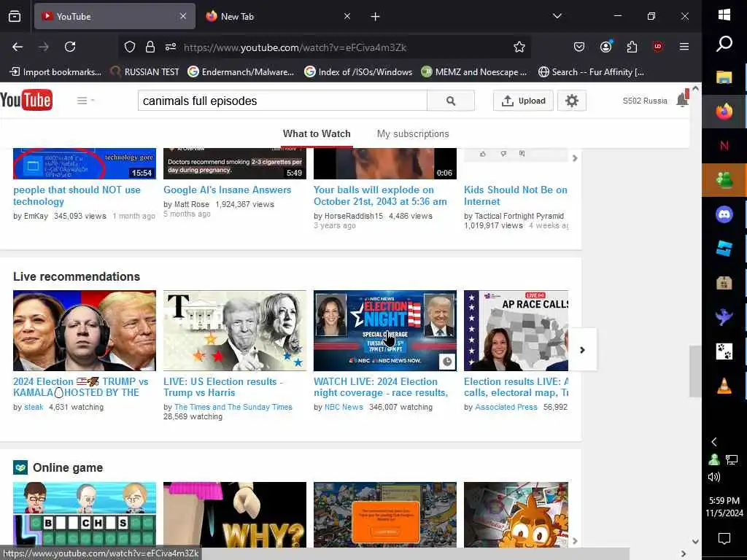Open the Search -- Fur Affinity bookmark
Viewport: 747px width, 560px height.
tap(591, 72)
